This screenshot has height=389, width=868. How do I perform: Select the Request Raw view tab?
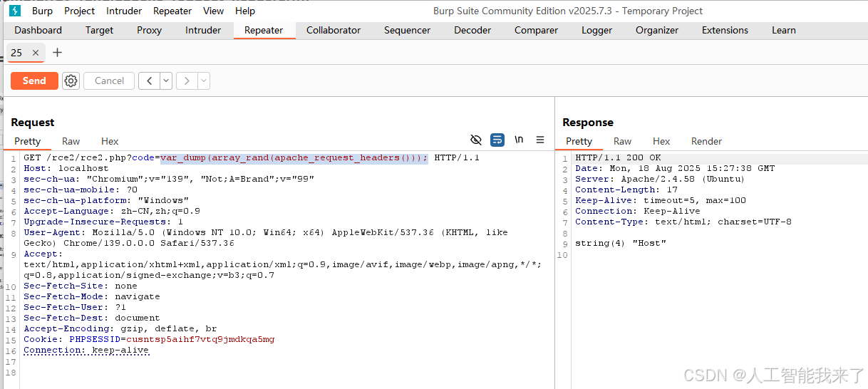coord(71,141)
